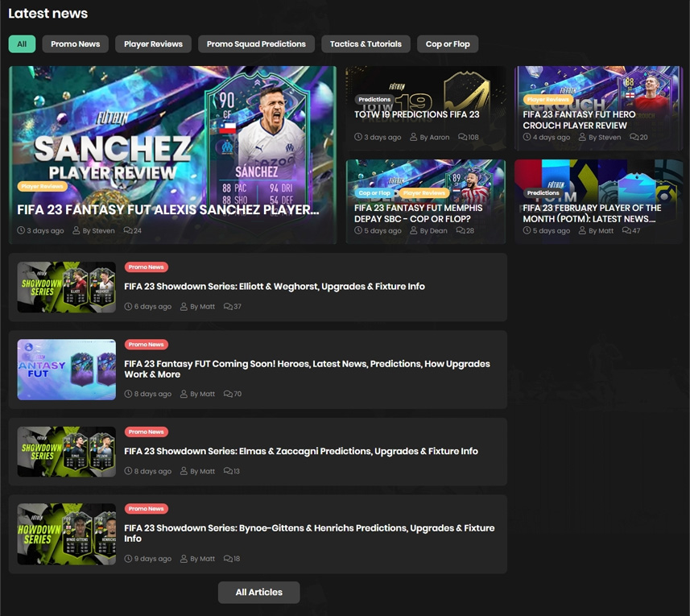690x616 pixels.
Task: Click 4 days ago text on Crouch card
Action: (x=552, y=137)
